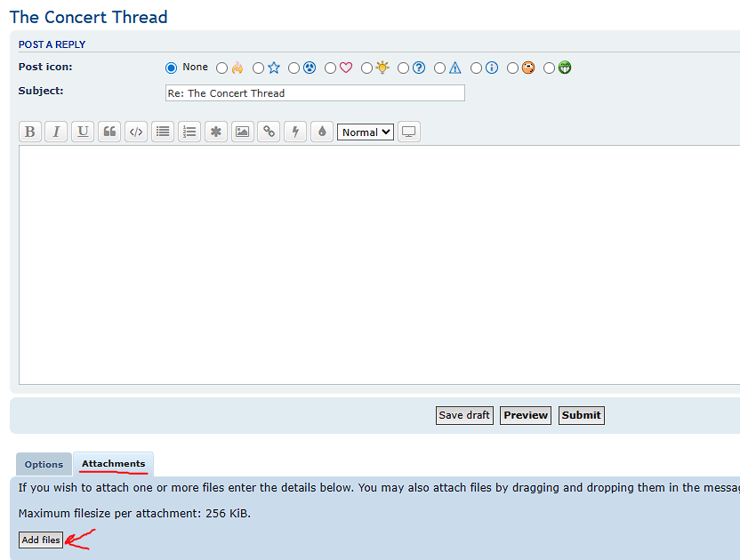Image resolution: width=740 pixels, height=560 pixels.
Task: Click into the Subject text field
Action: click(x=315, y=93)
